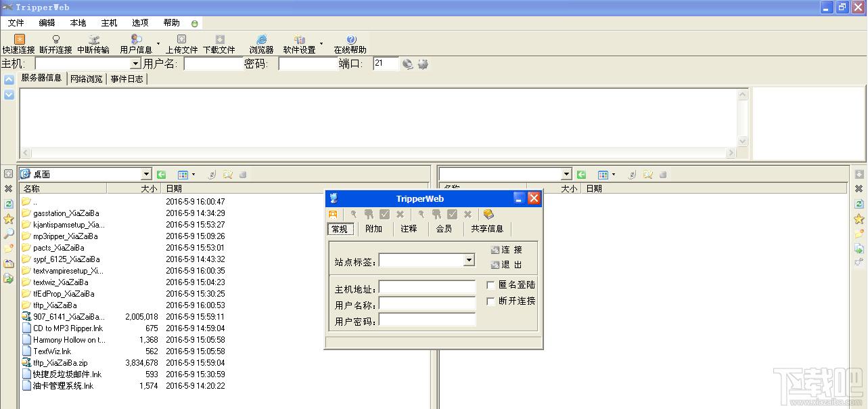868x409 pixels.
Task: Select the 会员 tab in dialog
Action: (444, 229)
